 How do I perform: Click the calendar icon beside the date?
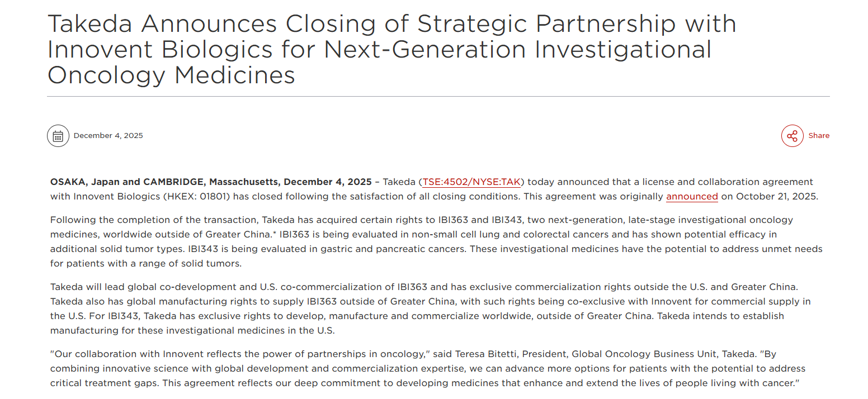[x=58, y=136]
